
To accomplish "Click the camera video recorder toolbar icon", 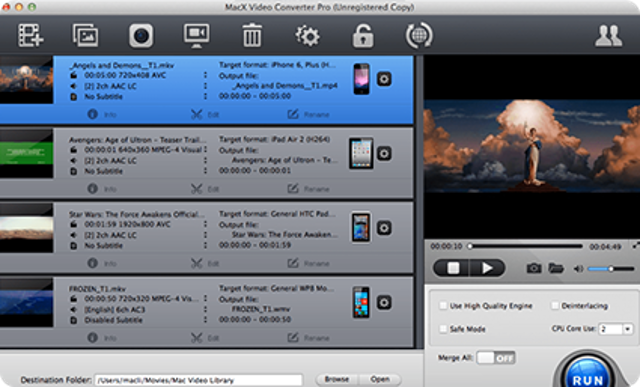I will coord(141,36).
